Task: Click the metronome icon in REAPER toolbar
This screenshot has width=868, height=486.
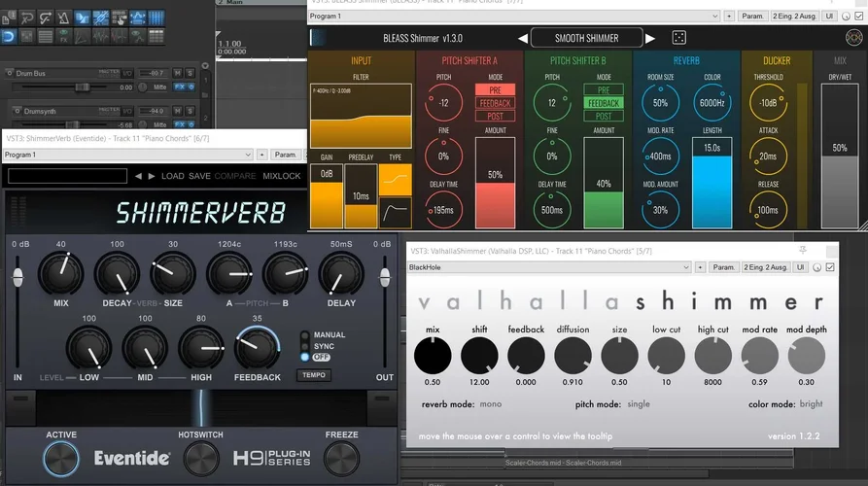Action: [x=65, y=17]
